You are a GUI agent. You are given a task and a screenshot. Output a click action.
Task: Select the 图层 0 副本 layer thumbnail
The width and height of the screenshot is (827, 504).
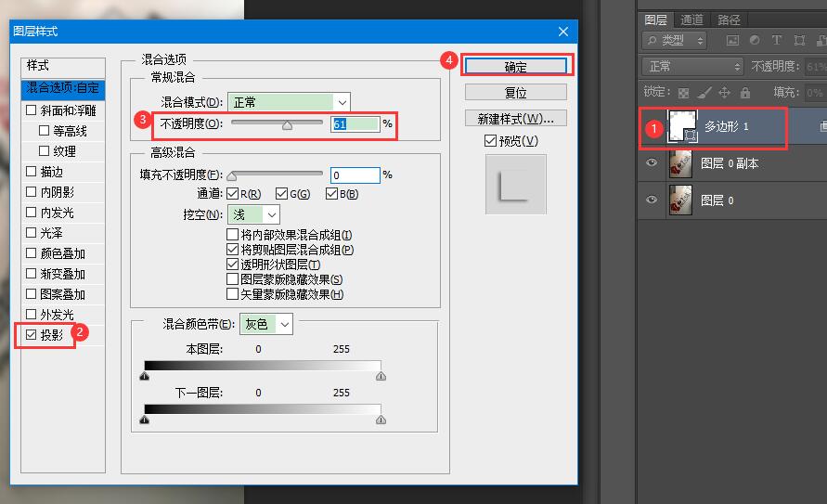point(681,163)
